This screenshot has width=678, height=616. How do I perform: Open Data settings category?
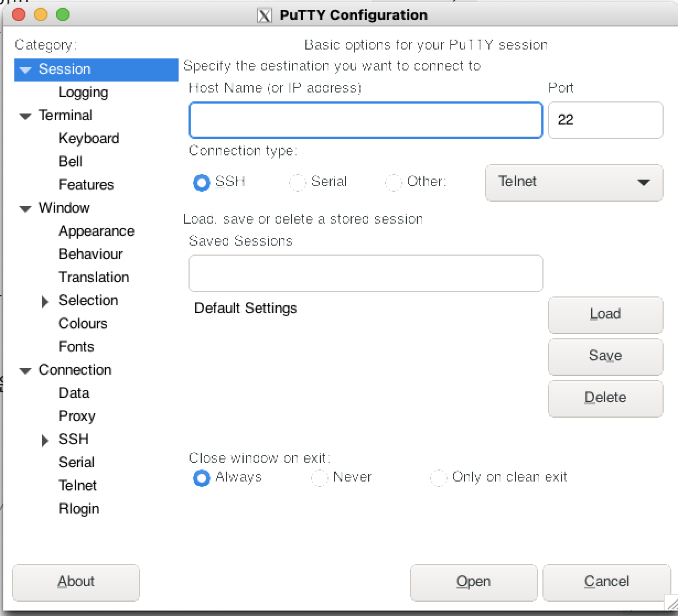pos(74,393)
